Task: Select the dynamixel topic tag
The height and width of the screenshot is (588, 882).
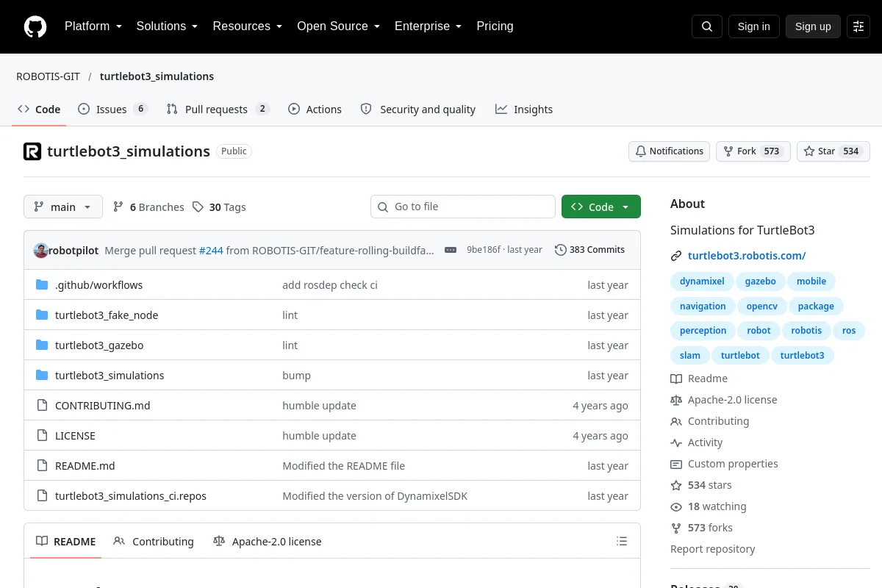Action: [x=702, y=282]
